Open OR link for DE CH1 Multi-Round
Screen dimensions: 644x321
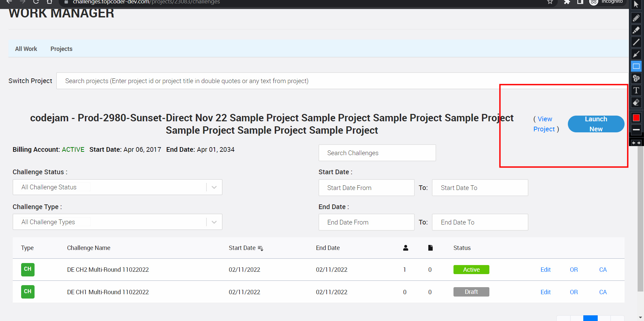coord(574,292)
